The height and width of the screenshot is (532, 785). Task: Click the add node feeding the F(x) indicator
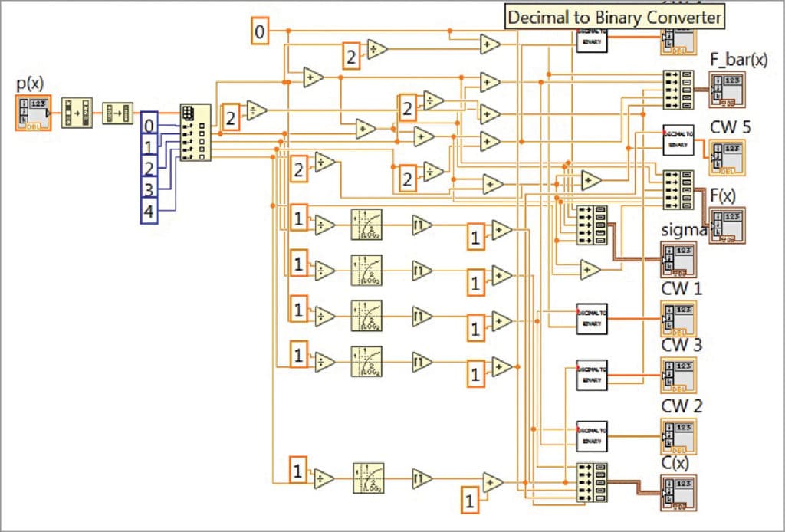(x=590, y=181)
